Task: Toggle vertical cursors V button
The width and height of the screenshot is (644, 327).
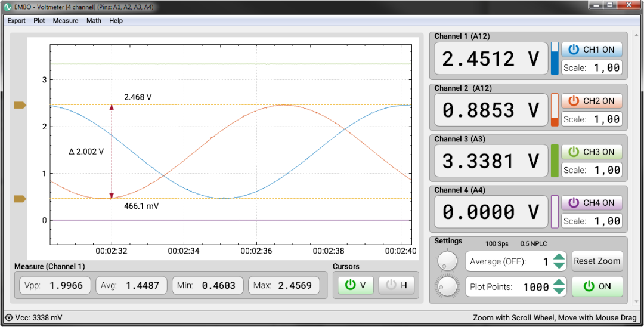Action: point(355,285)
